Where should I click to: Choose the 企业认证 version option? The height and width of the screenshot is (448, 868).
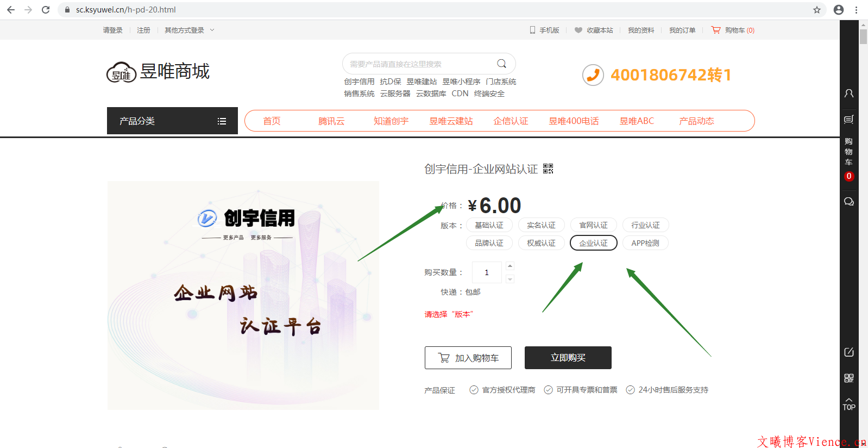coord(593,243)
